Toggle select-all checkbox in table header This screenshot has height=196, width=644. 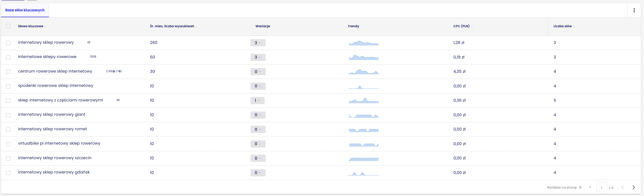[8, 26]
